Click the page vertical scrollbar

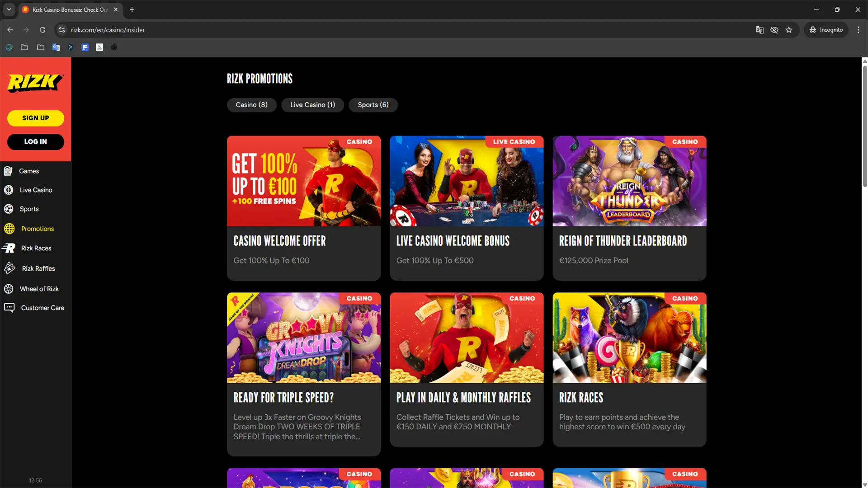pos(864,127)
